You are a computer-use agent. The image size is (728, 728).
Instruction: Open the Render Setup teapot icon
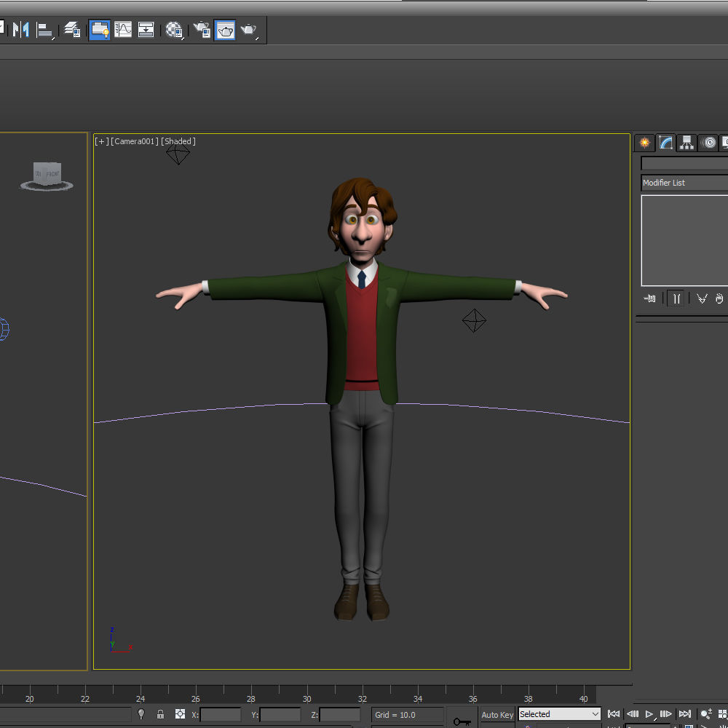[x=202, y=30]
